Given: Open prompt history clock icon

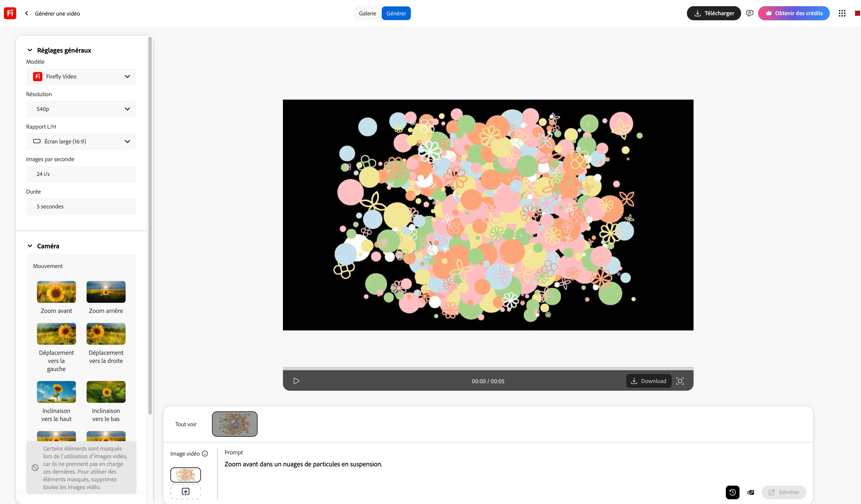Looking at the screenshot, I should pos(732,492).
